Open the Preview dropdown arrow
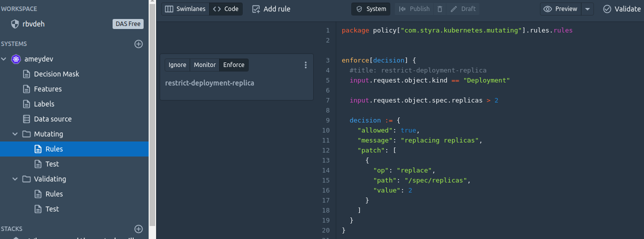 [x=587, y=9]
